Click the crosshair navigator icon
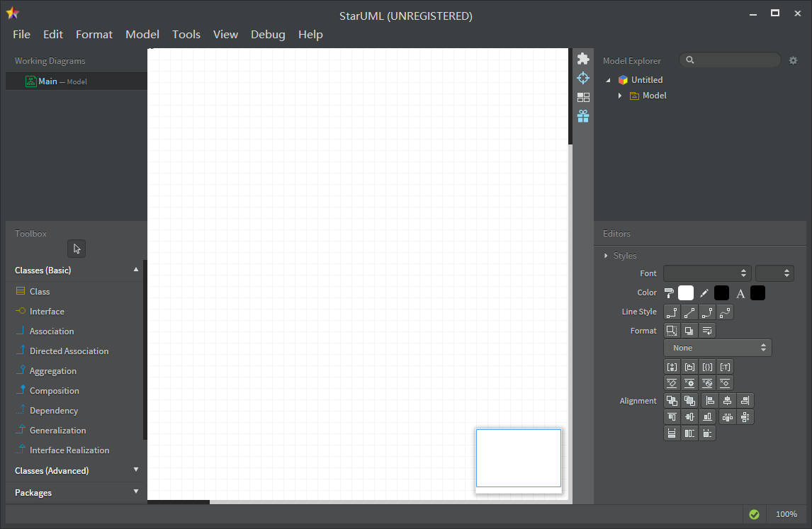 pos(583,78)
